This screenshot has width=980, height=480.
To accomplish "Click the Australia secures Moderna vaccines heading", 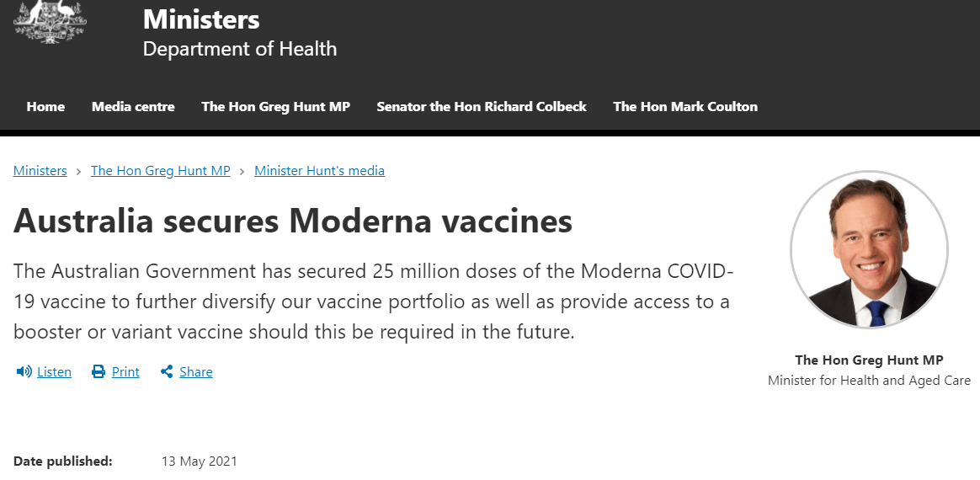I will [292, 221].
